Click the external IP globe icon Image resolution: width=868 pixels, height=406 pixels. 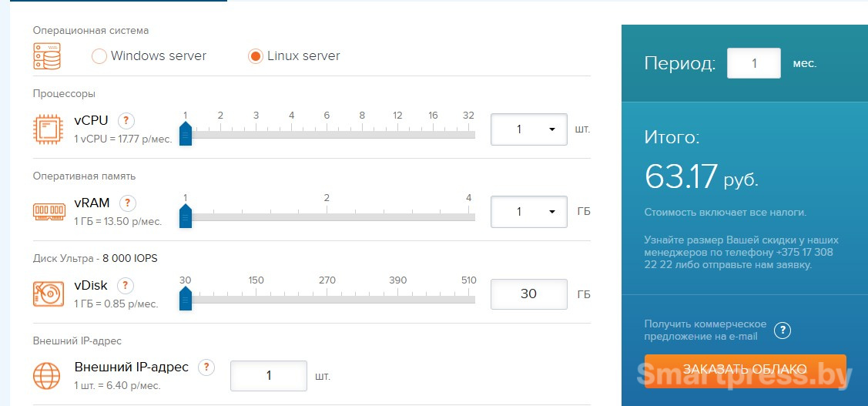47,376
